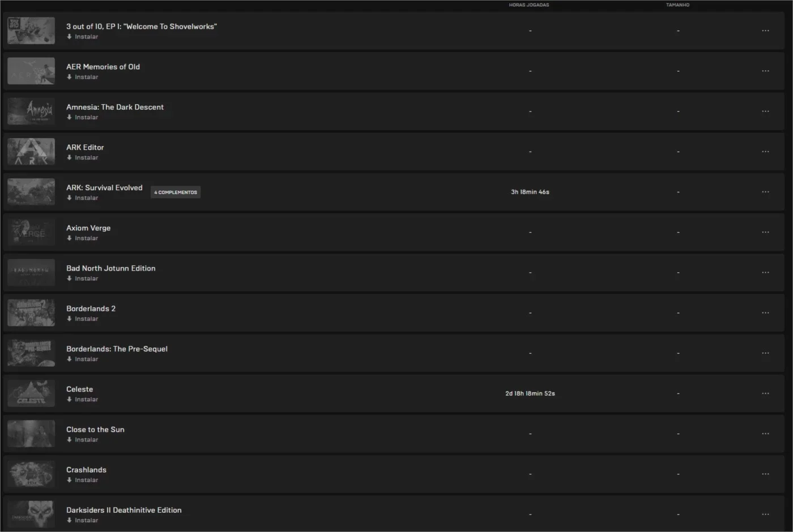Install Borderlands: The Pre-Sequel
The width and height of the screenshot is (793, 532).
click(x=82, y=359)
